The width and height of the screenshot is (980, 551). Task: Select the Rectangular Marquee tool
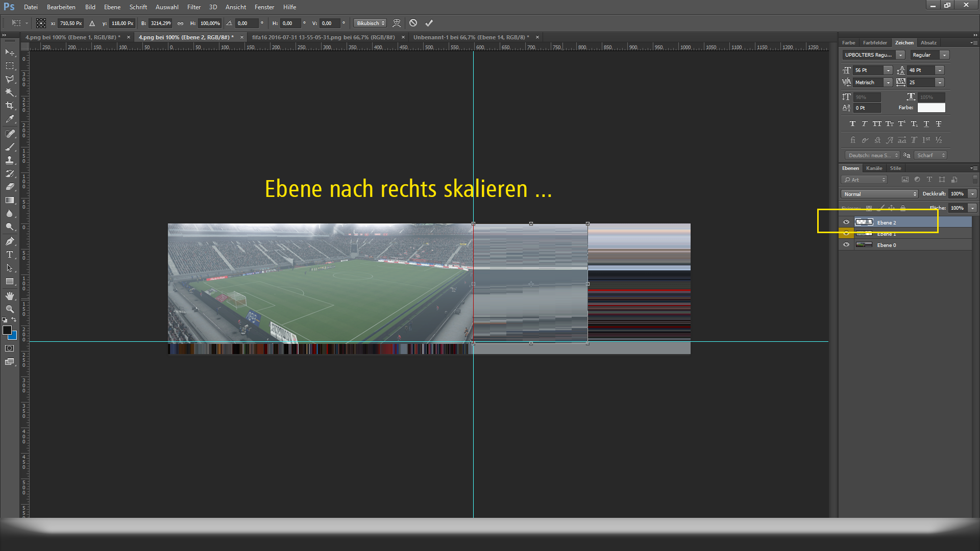pyautogui.click(x=10, y=66)
